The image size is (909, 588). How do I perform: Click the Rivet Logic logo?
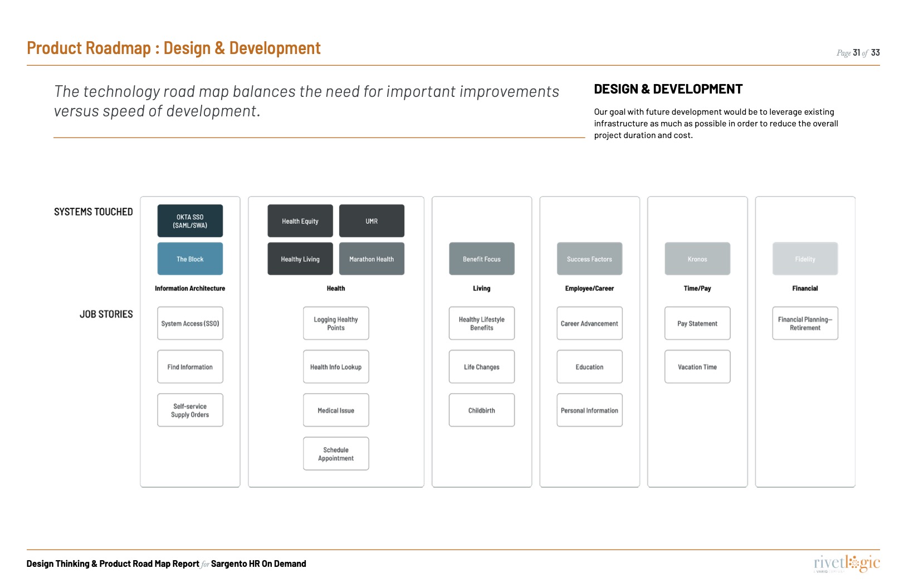point(847,563)
